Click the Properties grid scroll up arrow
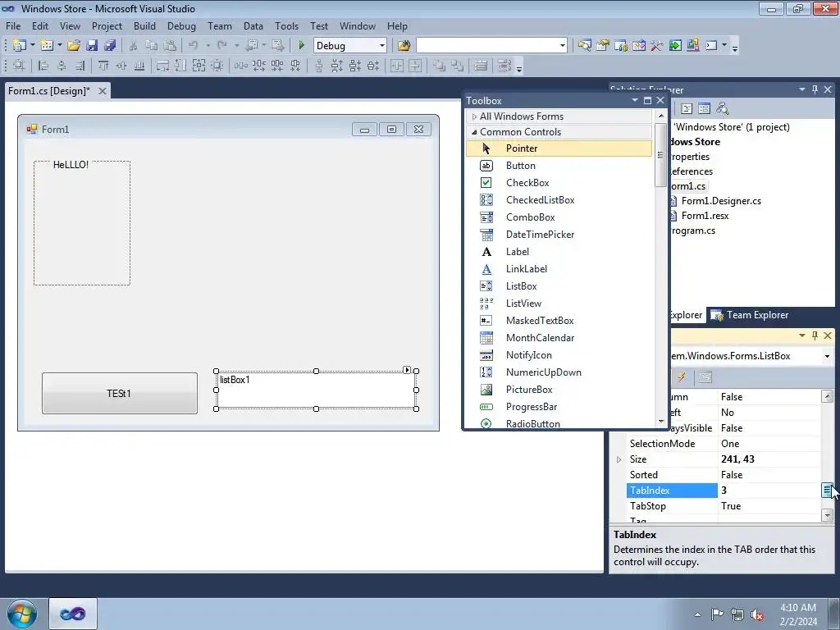 pyautogui.click(x=827, y=396)
